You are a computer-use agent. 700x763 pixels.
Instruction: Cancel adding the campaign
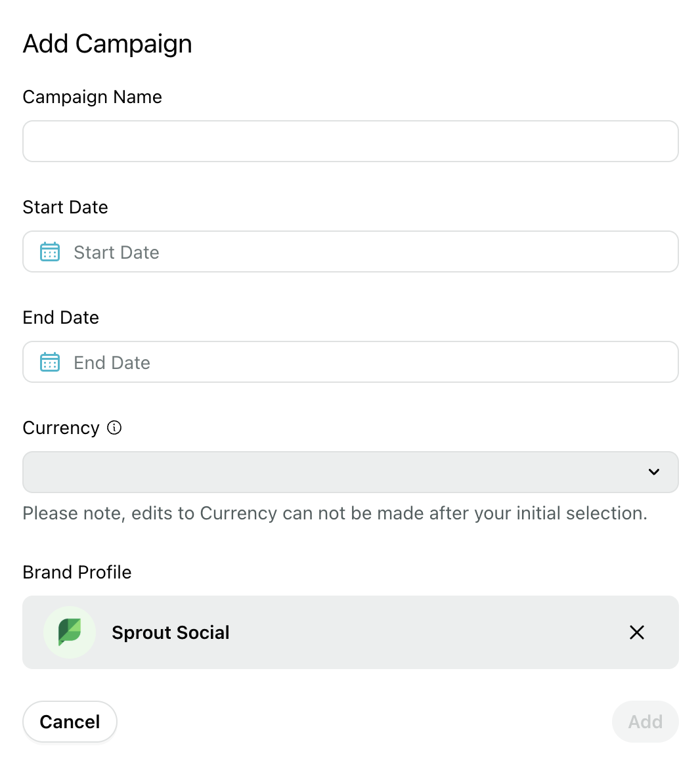(70, 722)
